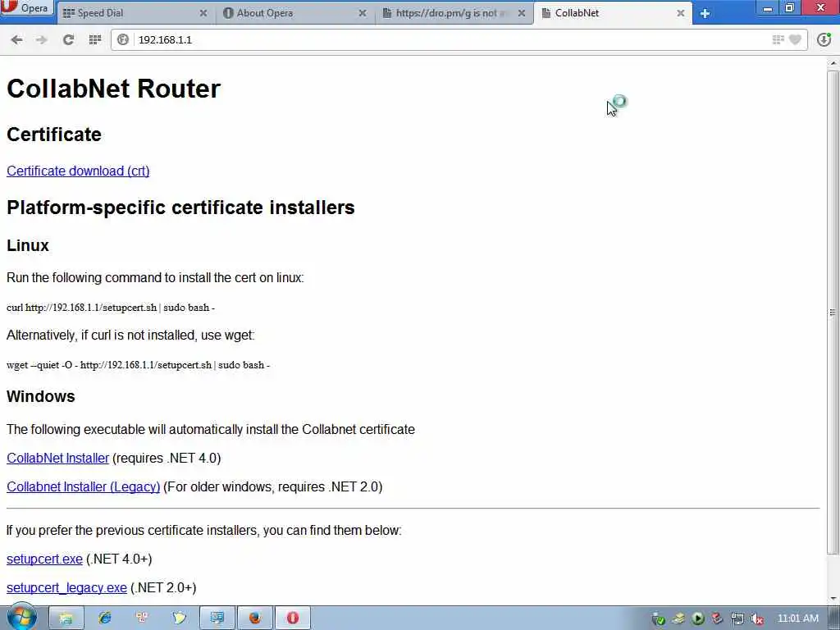The width and height of the screenshot is (840, 630).
Task: Download setupcert.exe
Action: (x=44, y=559)
